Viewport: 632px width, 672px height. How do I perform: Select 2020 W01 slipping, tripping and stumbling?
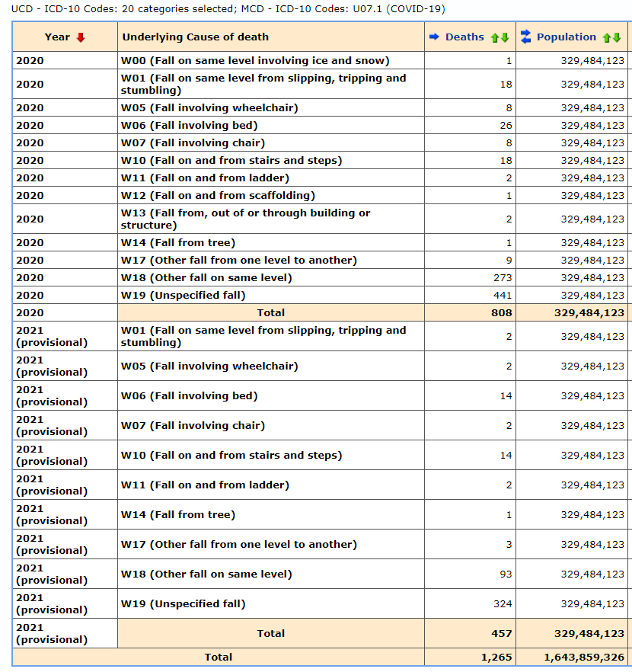pos(263,84)
